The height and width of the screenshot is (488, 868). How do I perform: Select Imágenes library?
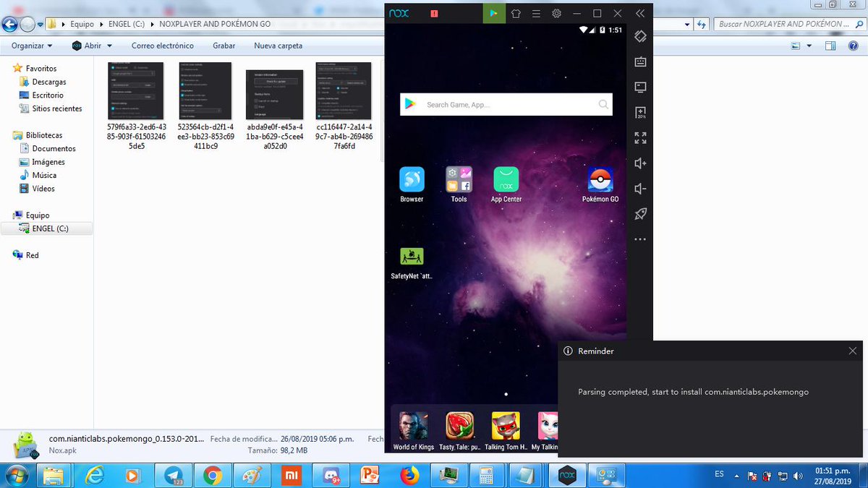pyautogui.click(x=48, y=162)
